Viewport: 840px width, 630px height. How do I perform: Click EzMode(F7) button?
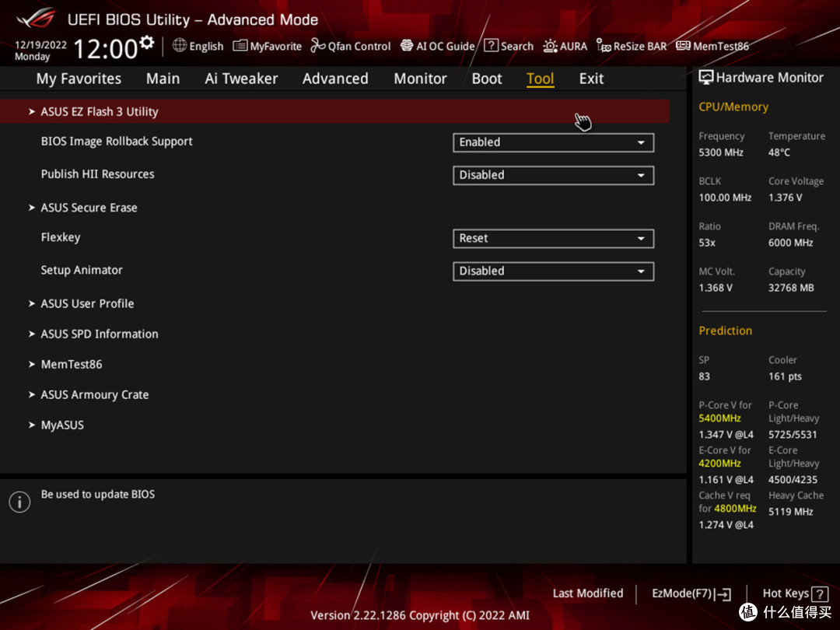point(691,593)
